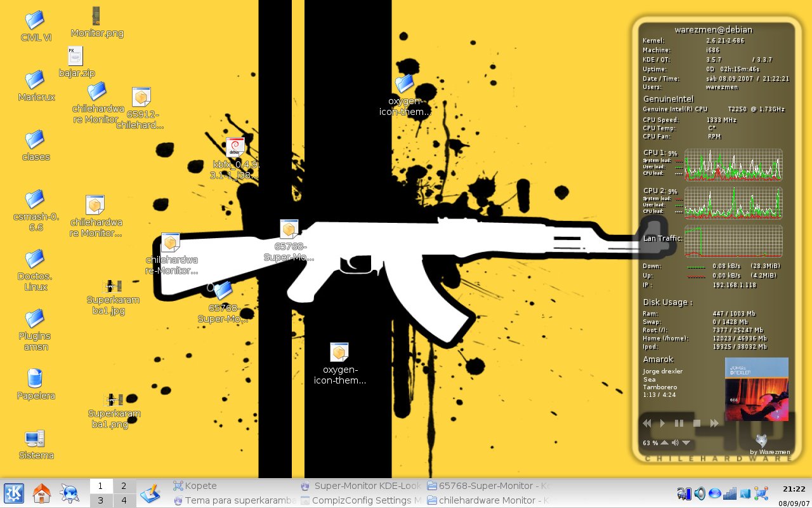Click the Tamborero track title text

[660, 387]
